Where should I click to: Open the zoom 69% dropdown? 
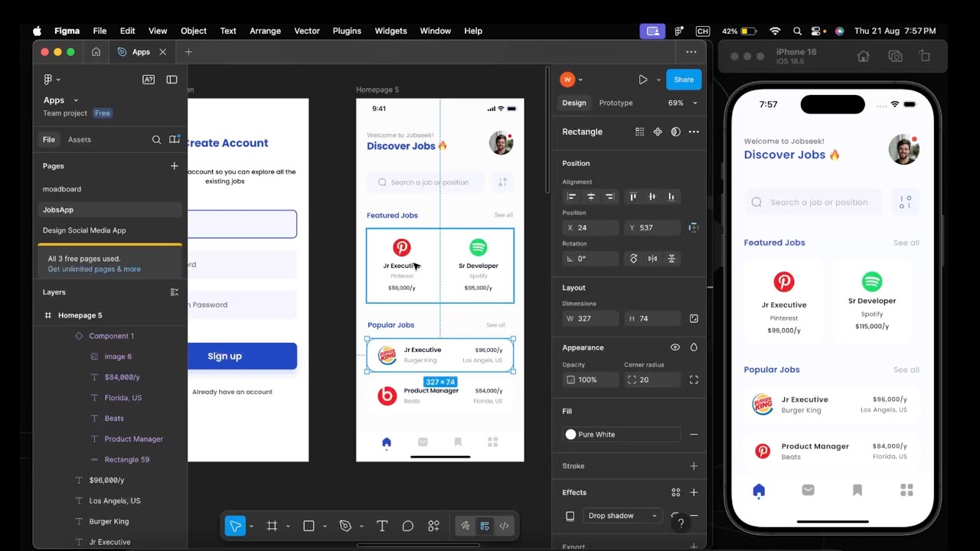click(682, 103)
